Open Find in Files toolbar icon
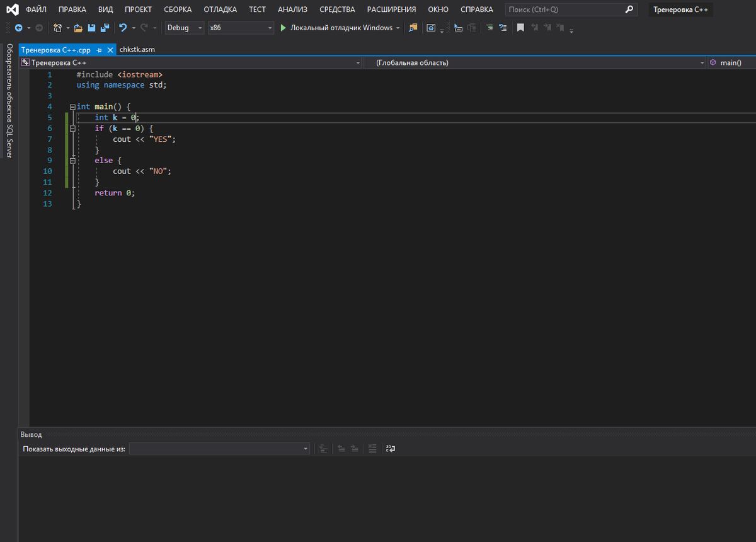Screen dimensions: 756x542 click(x=413, y=28)
